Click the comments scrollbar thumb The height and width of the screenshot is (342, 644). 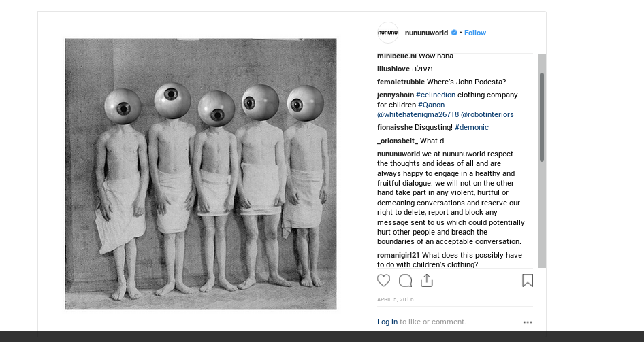click(x=542, y=117)
